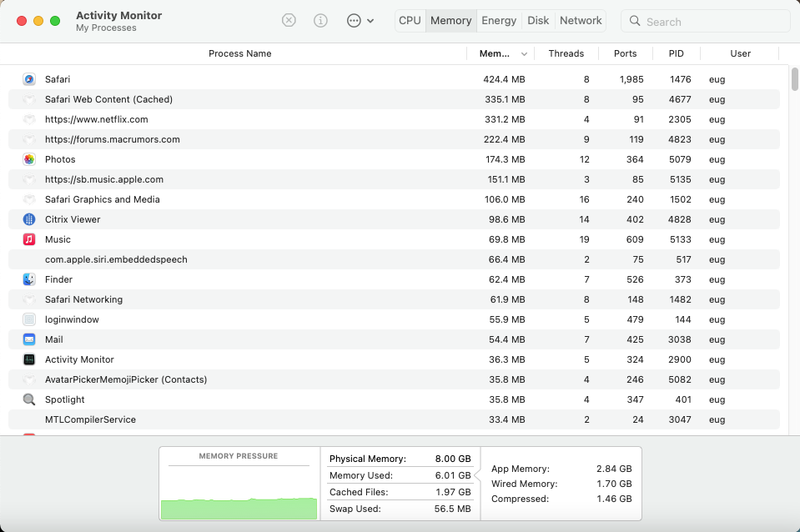Click the shield icon beside Safari Networking

coord(29,299)
